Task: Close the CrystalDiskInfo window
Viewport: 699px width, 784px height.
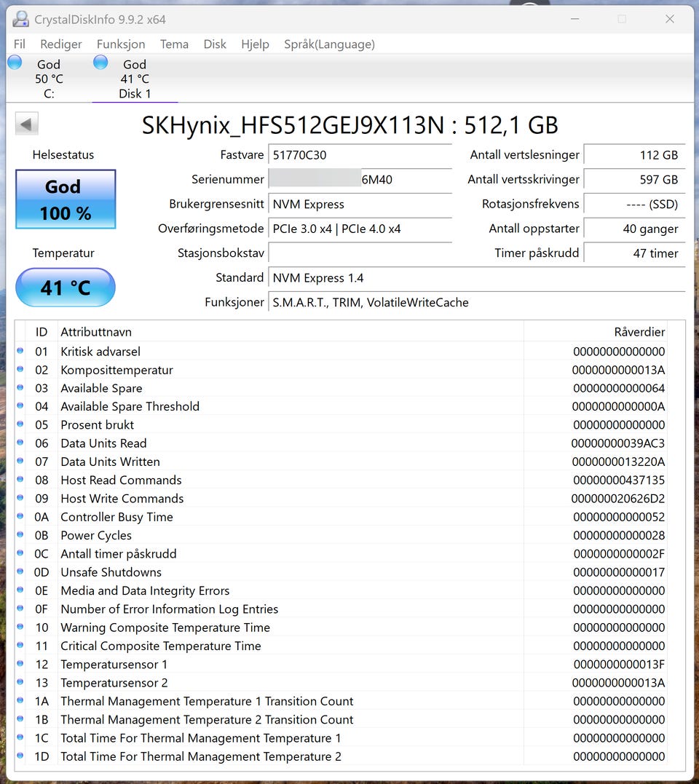Action: click(x=669, y=19)
